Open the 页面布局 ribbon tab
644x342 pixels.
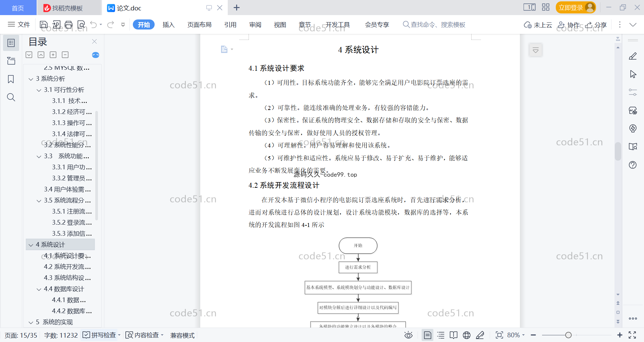(x=199, y=24)
